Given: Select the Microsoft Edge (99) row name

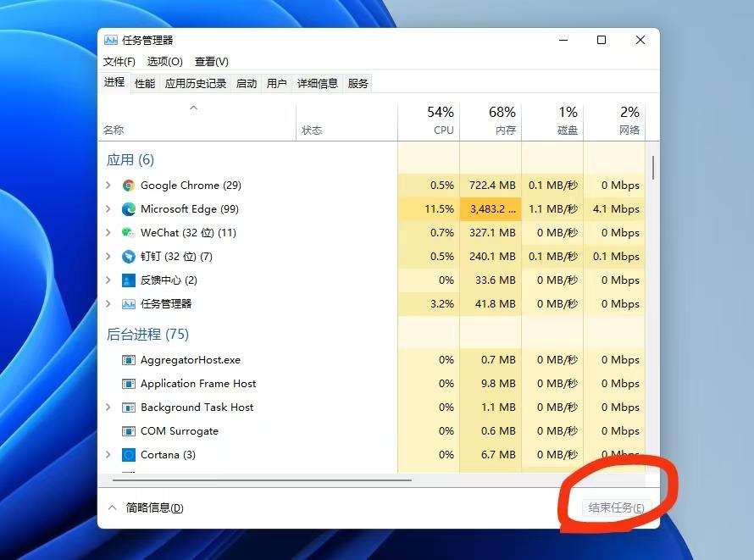Looking at the screenshot, I should [190, 209].
